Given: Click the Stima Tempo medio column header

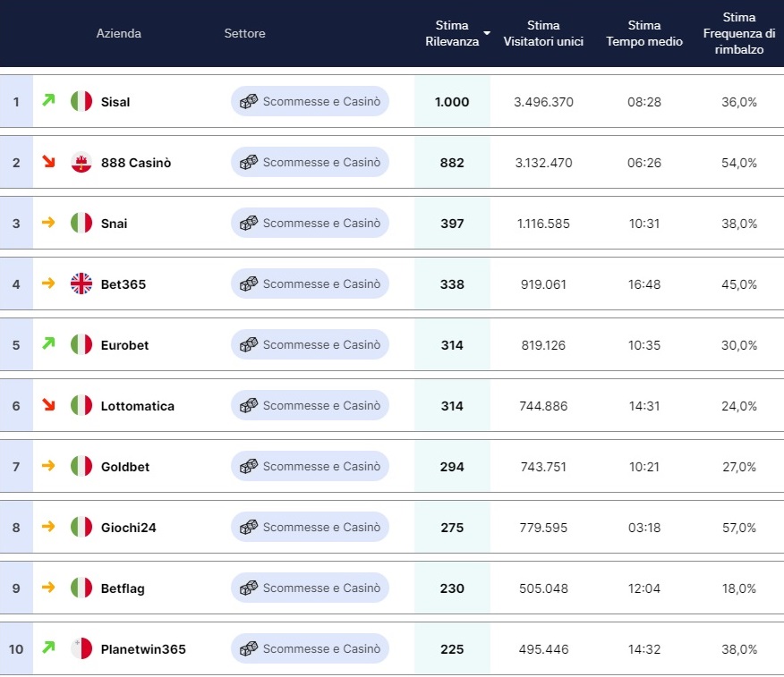Looking at the screenshot, I should [644, 33].
